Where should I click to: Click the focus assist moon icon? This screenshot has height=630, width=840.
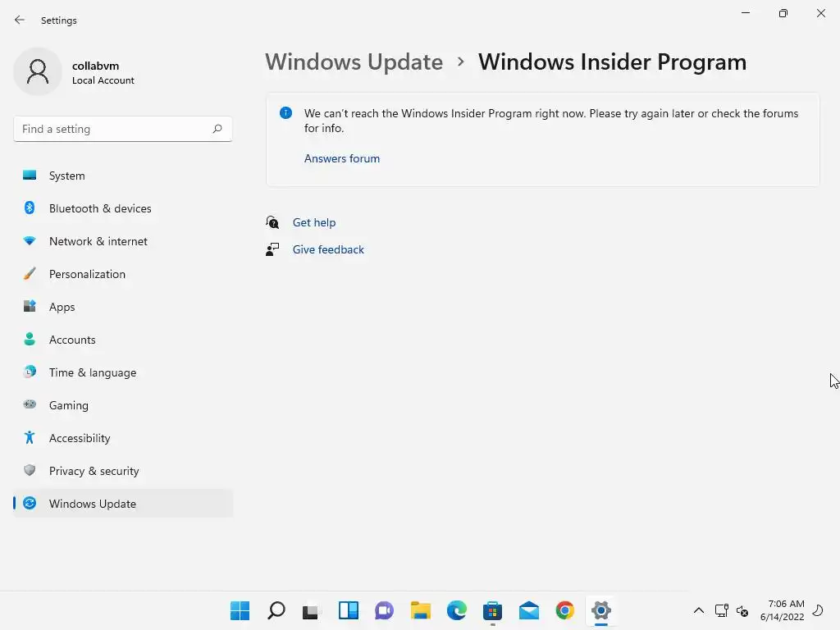tap(818, 610)
